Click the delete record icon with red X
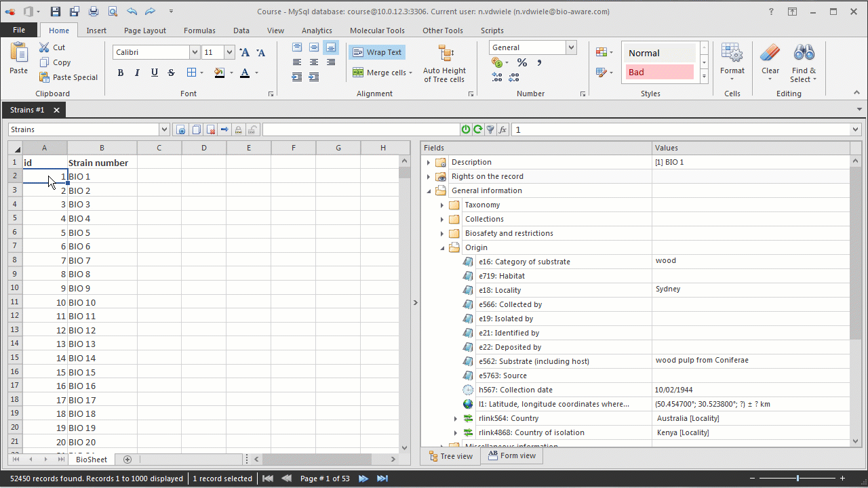 [x=211, y=129]
